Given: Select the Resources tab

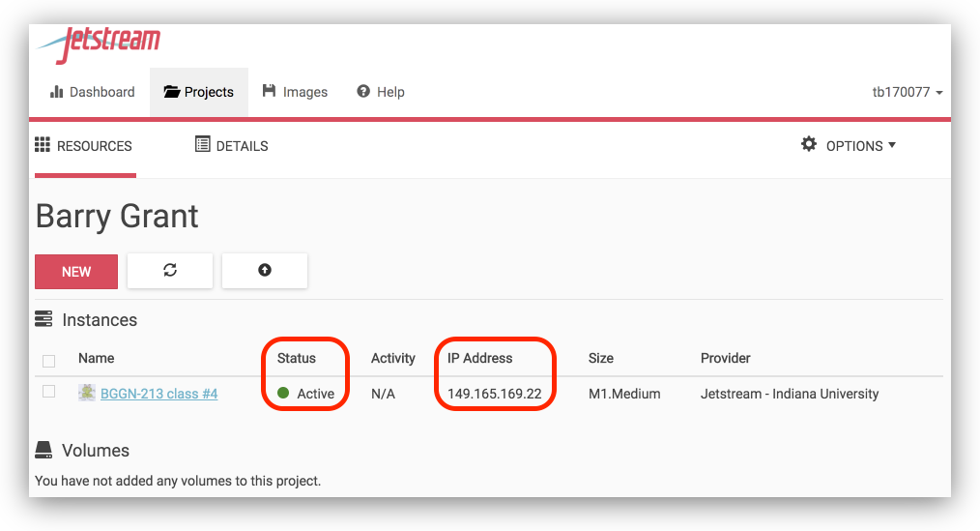Looking at the screenshot, I should pyautogui.click(x=84, y=146).
